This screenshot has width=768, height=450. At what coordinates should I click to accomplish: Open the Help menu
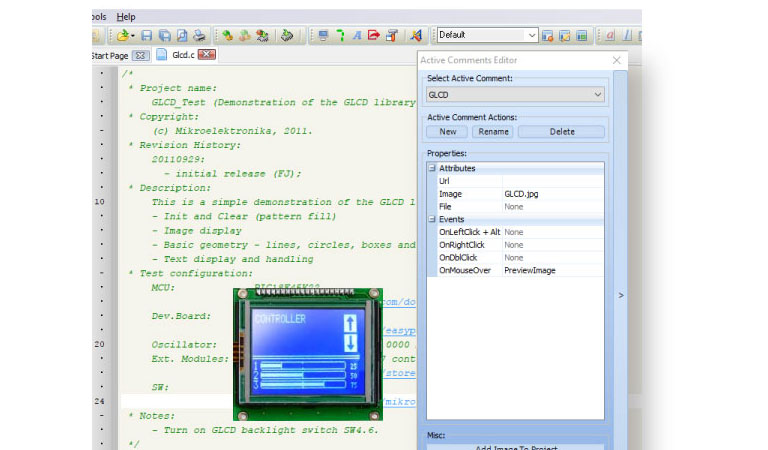126,17
